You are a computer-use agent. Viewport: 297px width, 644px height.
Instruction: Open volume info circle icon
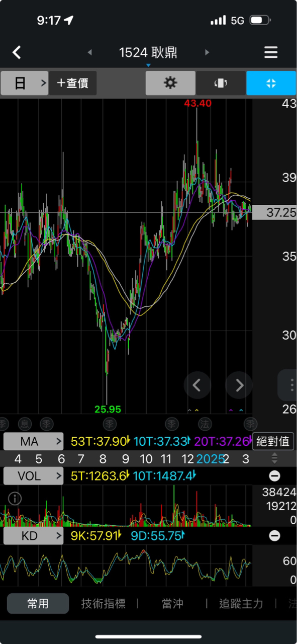pyautogui.click(x=15, y=499)
